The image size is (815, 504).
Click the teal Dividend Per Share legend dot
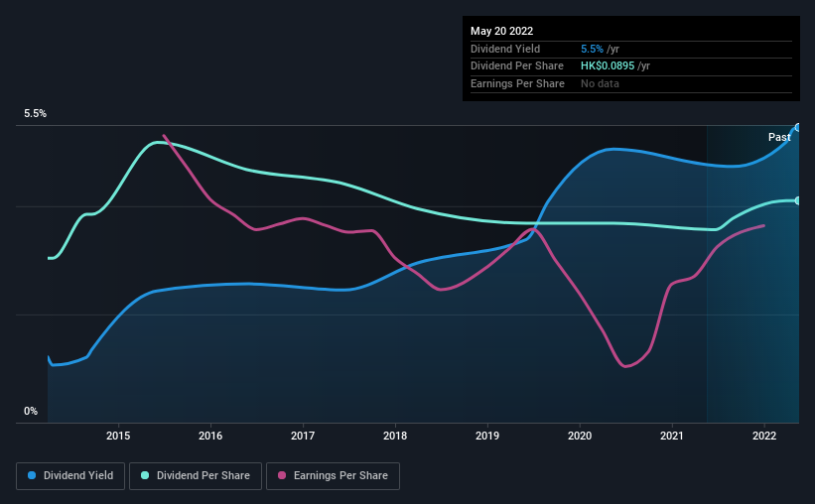[x=145, y=475]
